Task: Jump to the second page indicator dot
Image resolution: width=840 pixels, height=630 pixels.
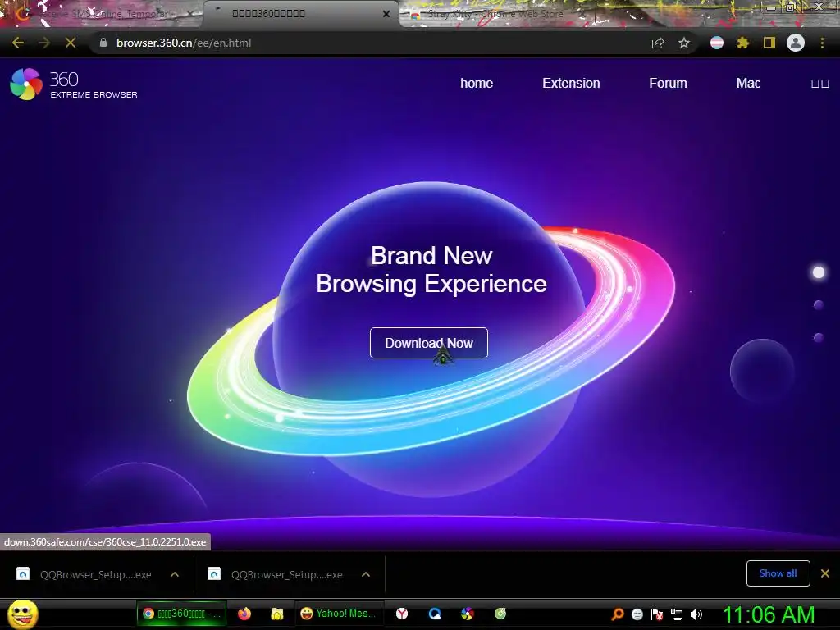Action: (x=819, y=305)
